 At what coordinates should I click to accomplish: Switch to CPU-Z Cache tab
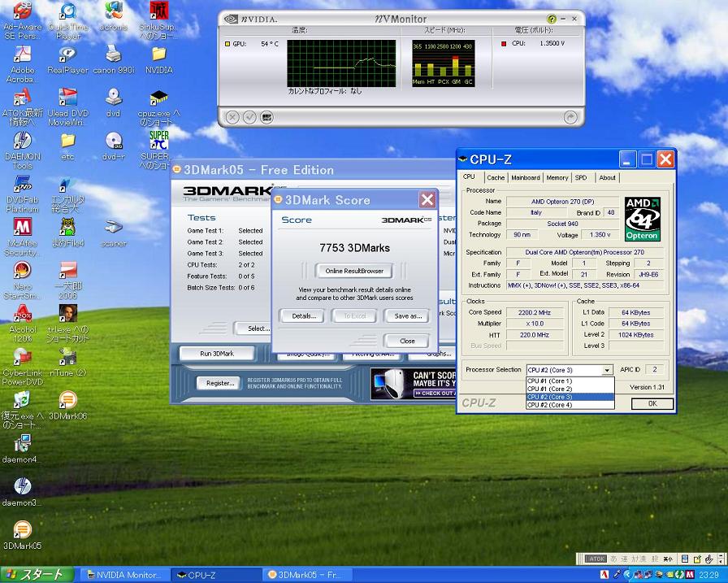click(x=496, y=177)
